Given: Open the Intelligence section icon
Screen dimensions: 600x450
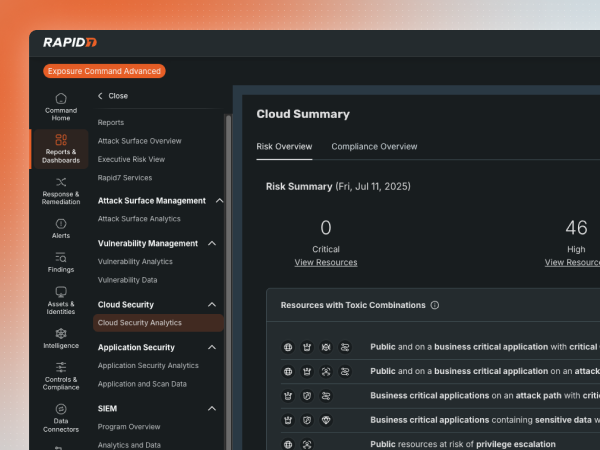Looking at the screenshot, I should (61, 338).
